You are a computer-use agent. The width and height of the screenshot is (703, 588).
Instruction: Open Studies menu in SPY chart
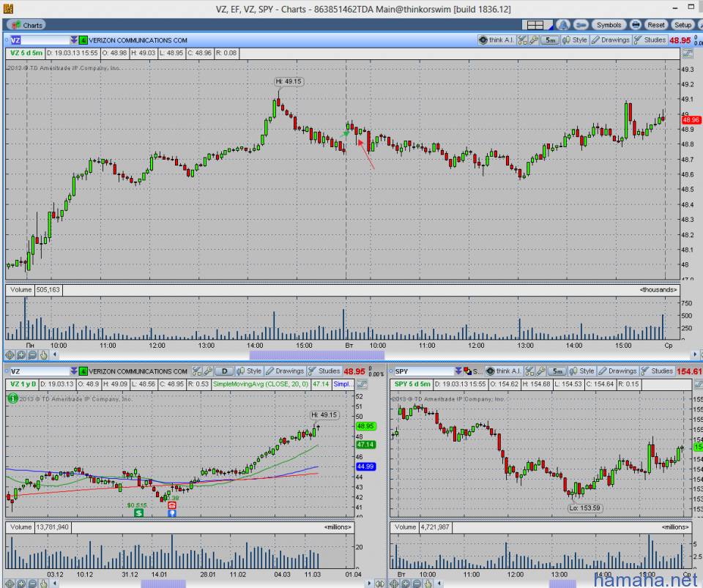tap(658, 371)
